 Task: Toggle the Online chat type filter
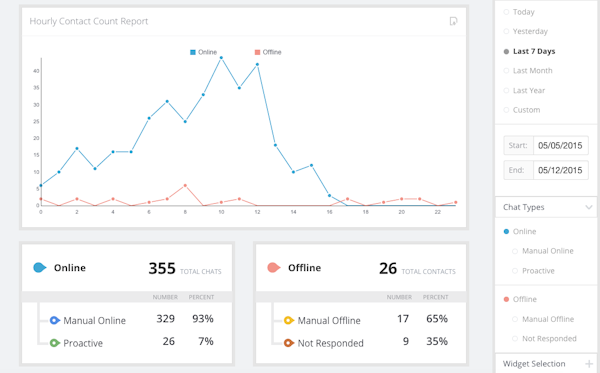tap(506, 231)
